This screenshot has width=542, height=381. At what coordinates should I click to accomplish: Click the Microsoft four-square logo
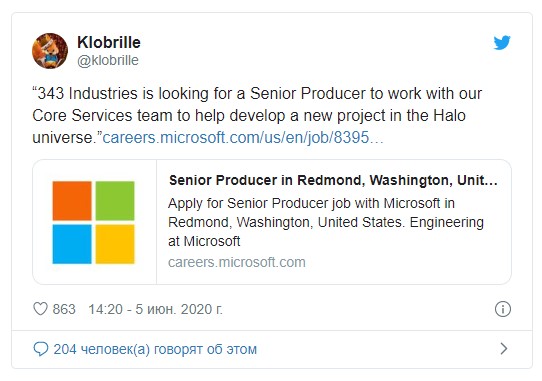(93, 222)
